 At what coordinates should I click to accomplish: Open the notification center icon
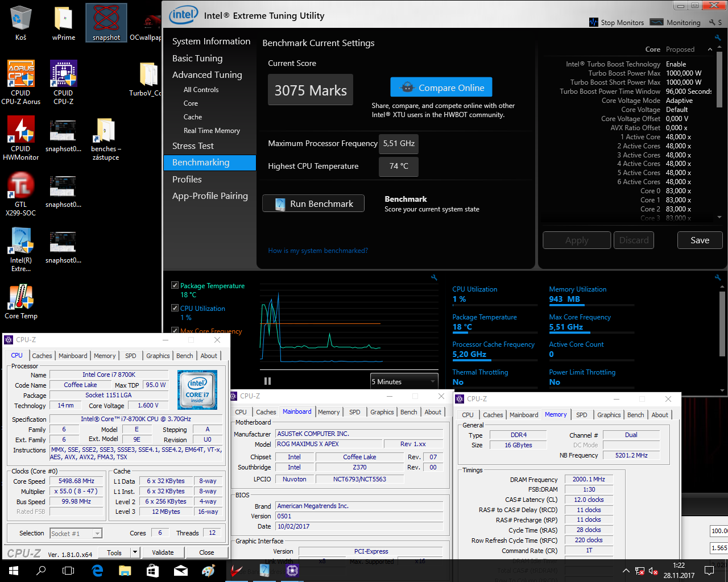[709, 571]
